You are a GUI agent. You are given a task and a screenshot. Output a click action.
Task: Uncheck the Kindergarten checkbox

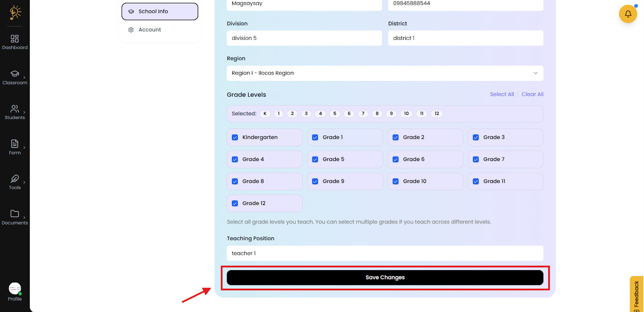[235, 137]
